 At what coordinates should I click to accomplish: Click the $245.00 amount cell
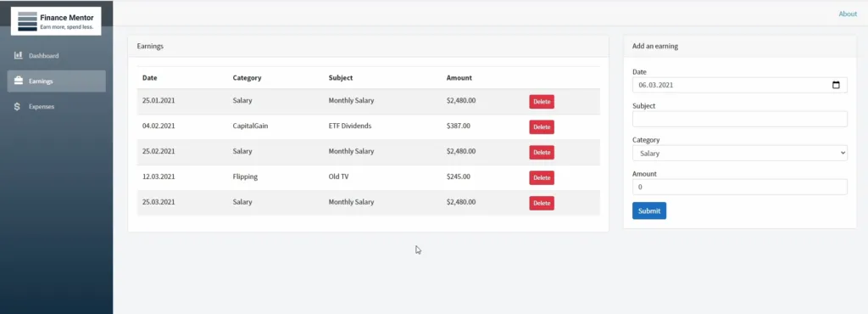(x=459, y=177)
